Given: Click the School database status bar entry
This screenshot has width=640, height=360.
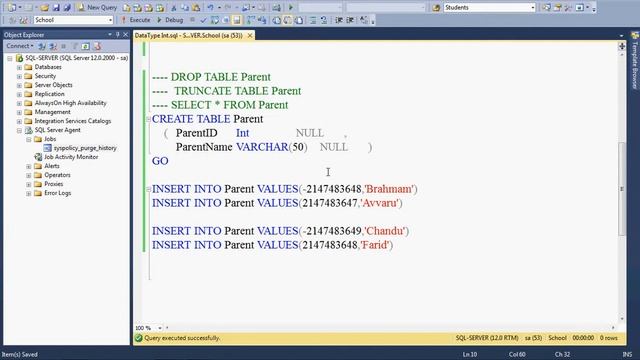Looking at the screenshot, I should pos(557,338).
